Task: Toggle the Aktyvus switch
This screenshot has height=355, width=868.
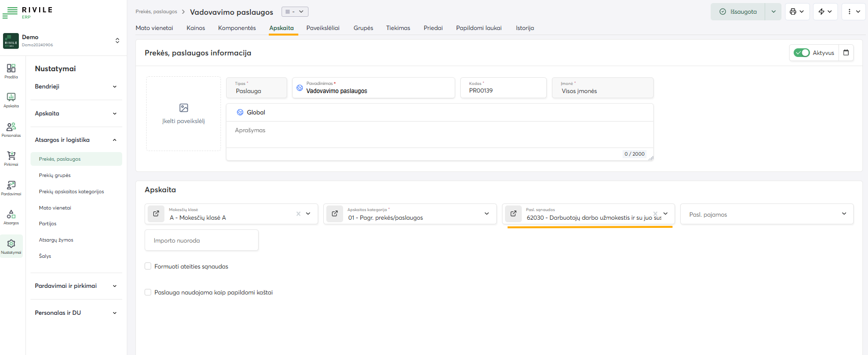Action: [802, 53]
